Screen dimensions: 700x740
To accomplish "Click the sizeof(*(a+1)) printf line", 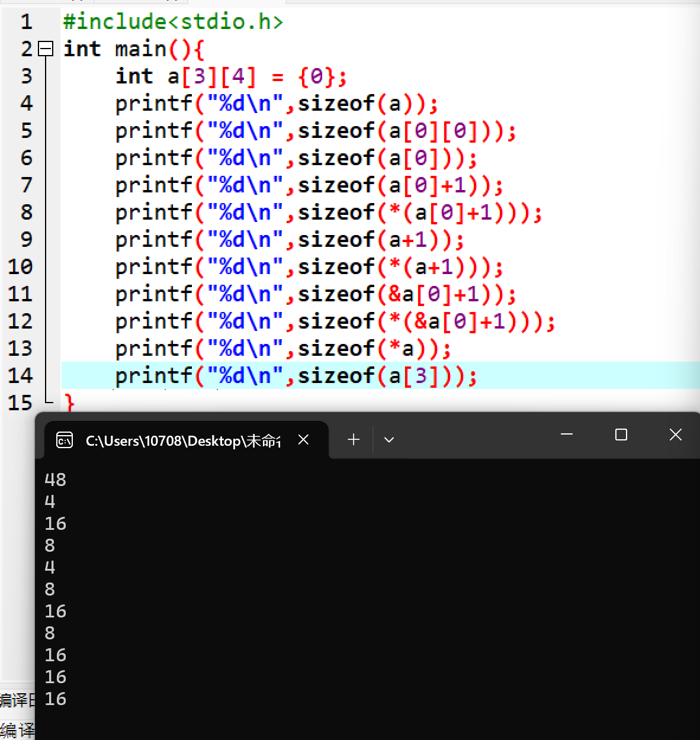I will tap(309, 267).
